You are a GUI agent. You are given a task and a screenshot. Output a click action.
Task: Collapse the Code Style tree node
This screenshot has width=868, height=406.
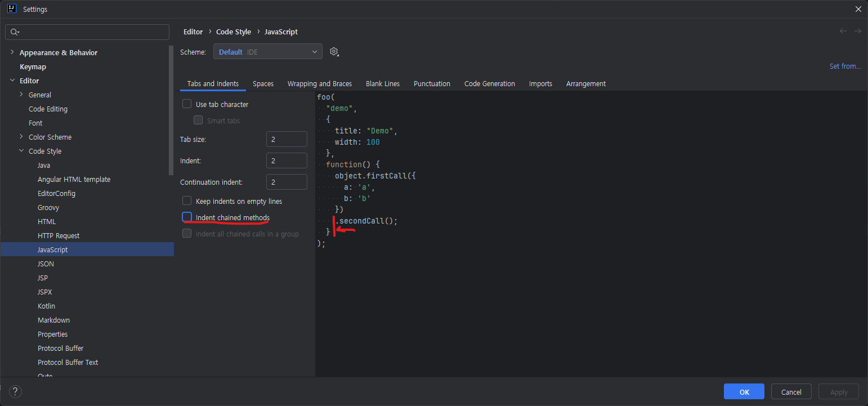[21, 151]
